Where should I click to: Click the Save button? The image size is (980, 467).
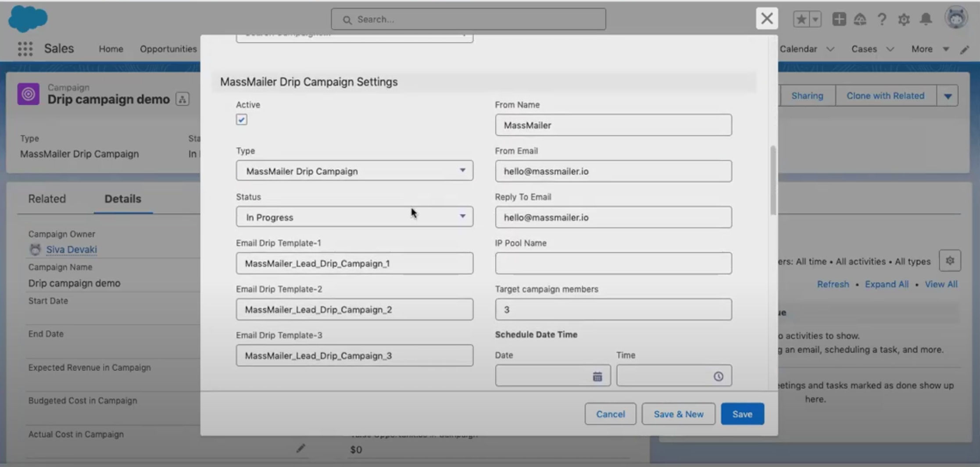tap(742, 414)
